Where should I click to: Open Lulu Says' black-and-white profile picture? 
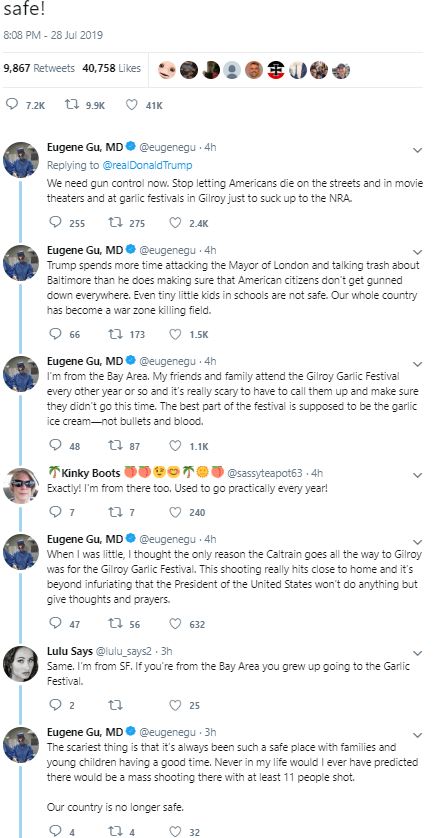click(21, 663)
